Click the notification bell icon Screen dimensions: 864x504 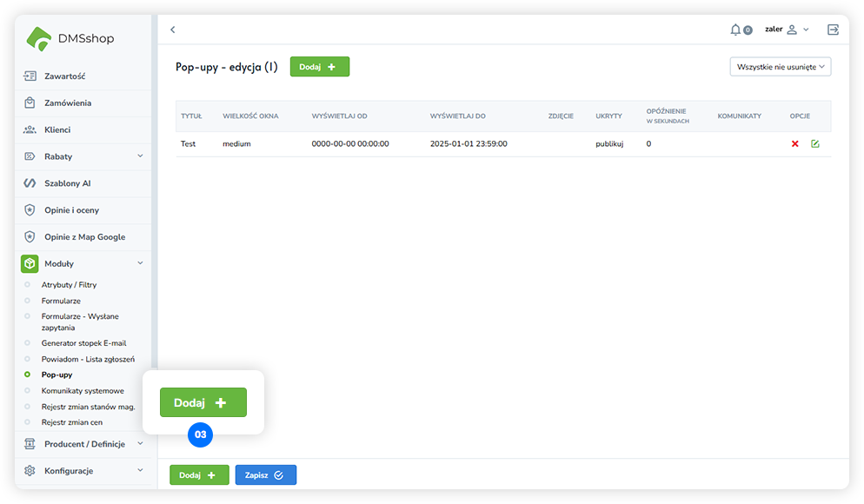coord(735,30)
